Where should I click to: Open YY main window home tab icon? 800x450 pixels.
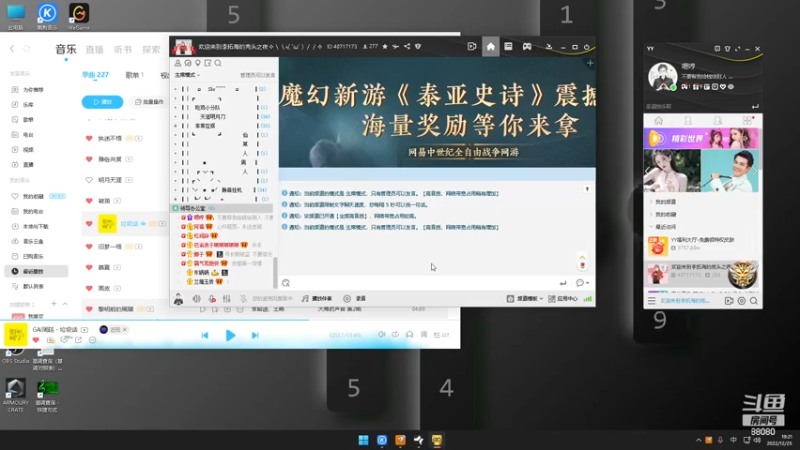tap(659, 121)
